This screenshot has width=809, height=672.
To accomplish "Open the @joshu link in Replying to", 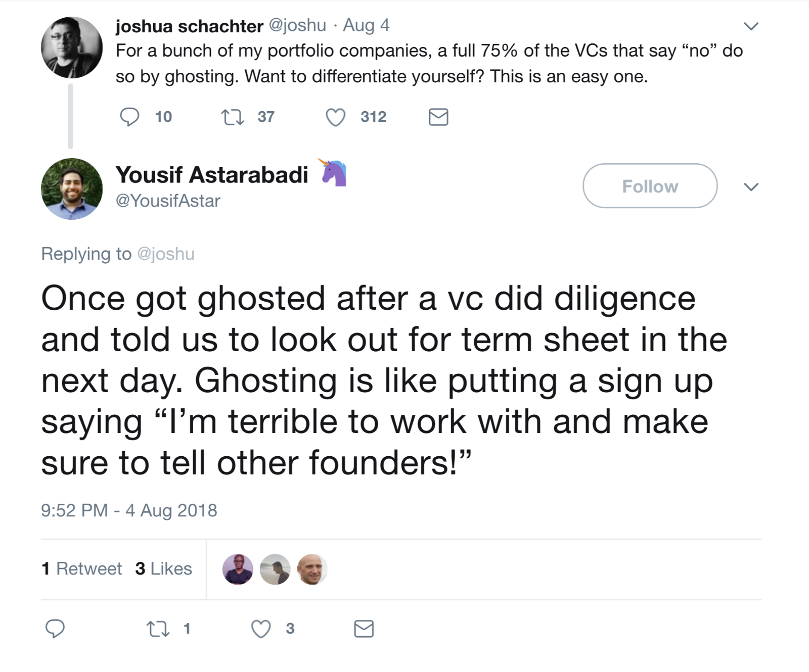I will coord(166,254).
